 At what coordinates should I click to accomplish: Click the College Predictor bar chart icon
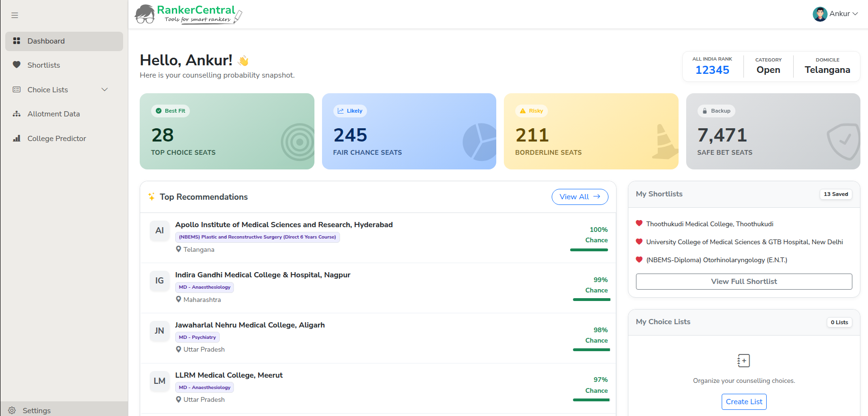point(17,139)
